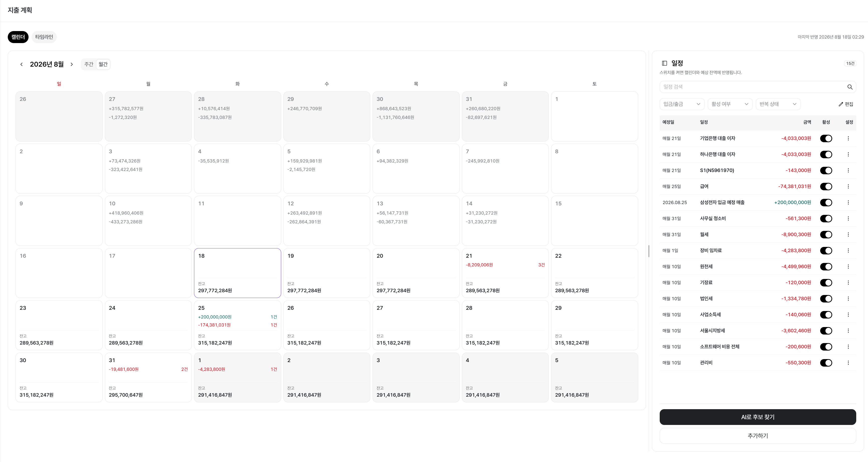Switch to the 타임라인 tab
The width and height of the screenshot is (868, 462).
pos(44,37)
